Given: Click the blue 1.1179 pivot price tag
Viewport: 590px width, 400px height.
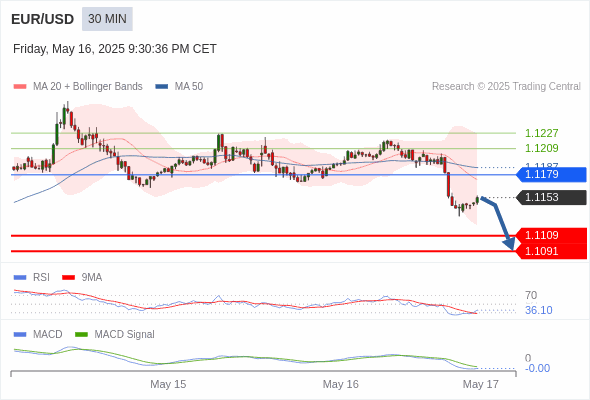Looking at the screenshot, I should (551, 175).
